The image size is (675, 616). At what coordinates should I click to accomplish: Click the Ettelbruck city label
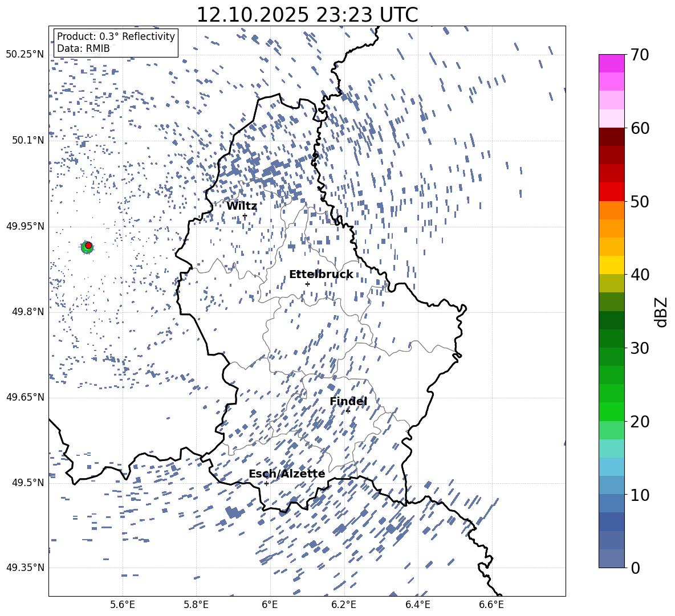tap(321, 274)
